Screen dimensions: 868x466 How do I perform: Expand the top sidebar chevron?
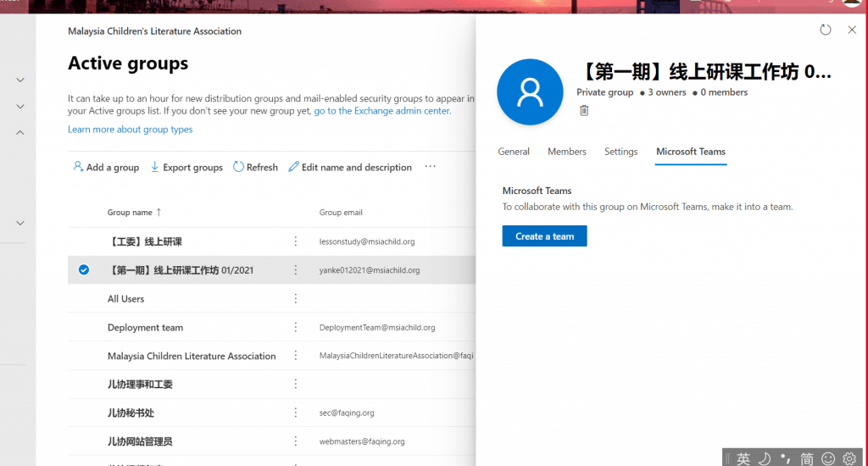20,80
